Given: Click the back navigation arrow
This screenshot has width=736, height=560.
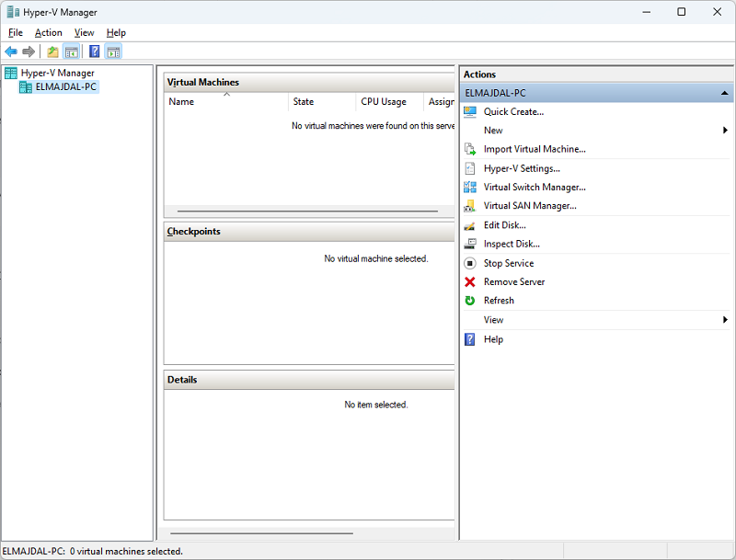Looking at the screenshot, I should point(11,51).
